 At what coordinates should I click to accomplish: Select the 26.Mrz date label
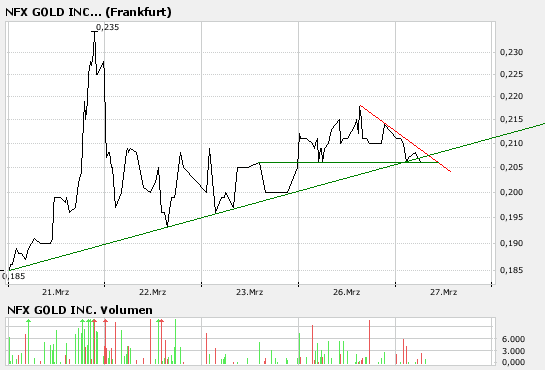346,292
